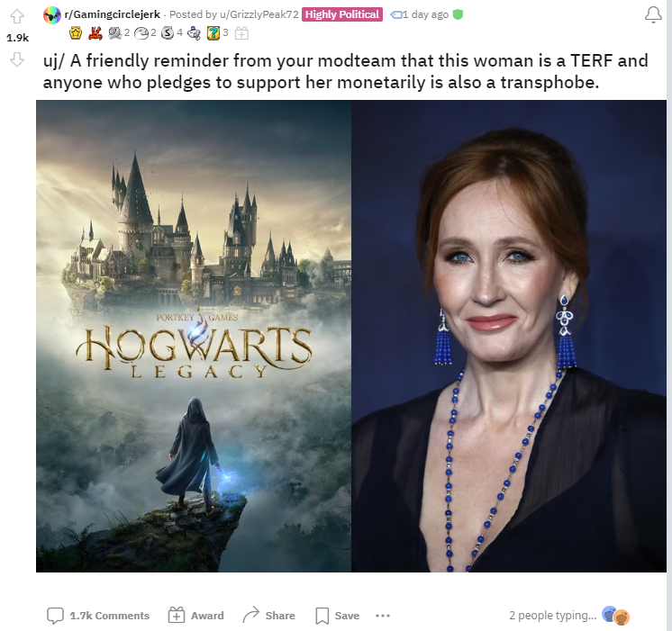
Task: Open the u/GrizzlyPeak72 user profile
Action: (259, 14)
